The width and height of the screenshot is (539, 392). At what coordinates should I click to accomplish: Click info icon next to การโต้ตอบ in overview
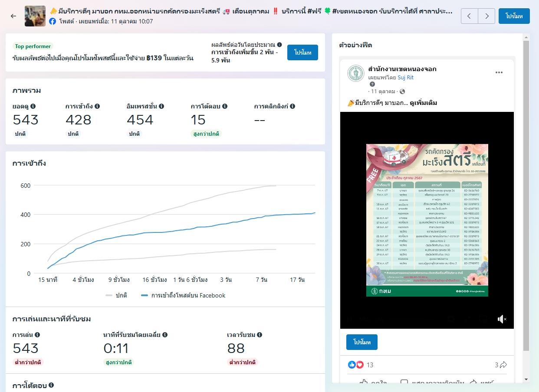click(x=225, y=106)
